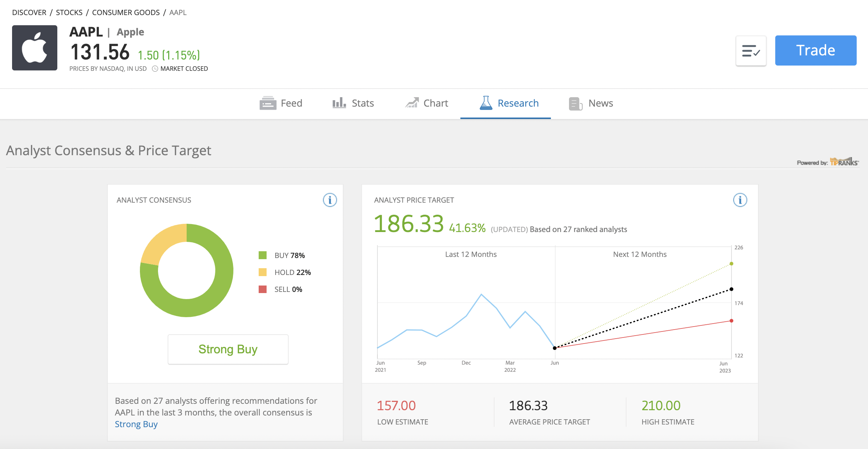Viewport: 868px width, 449px height.
Task: Click the 'Next 12 Months' chart label
Action: point(640,254)
